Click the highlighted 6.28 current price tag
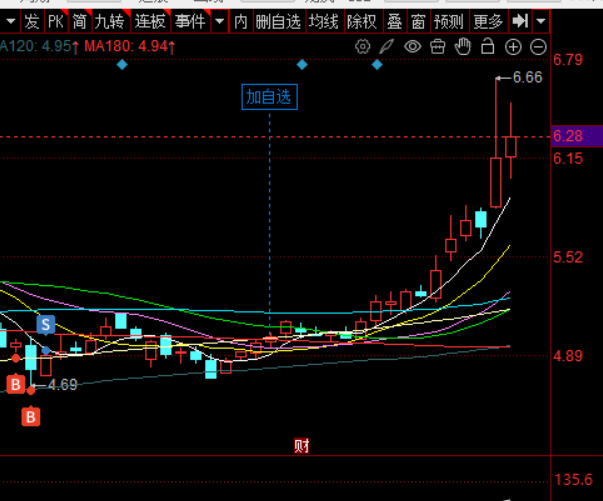Screen dimensions: 603x501 pyautogui.click(x=577, y=136)
